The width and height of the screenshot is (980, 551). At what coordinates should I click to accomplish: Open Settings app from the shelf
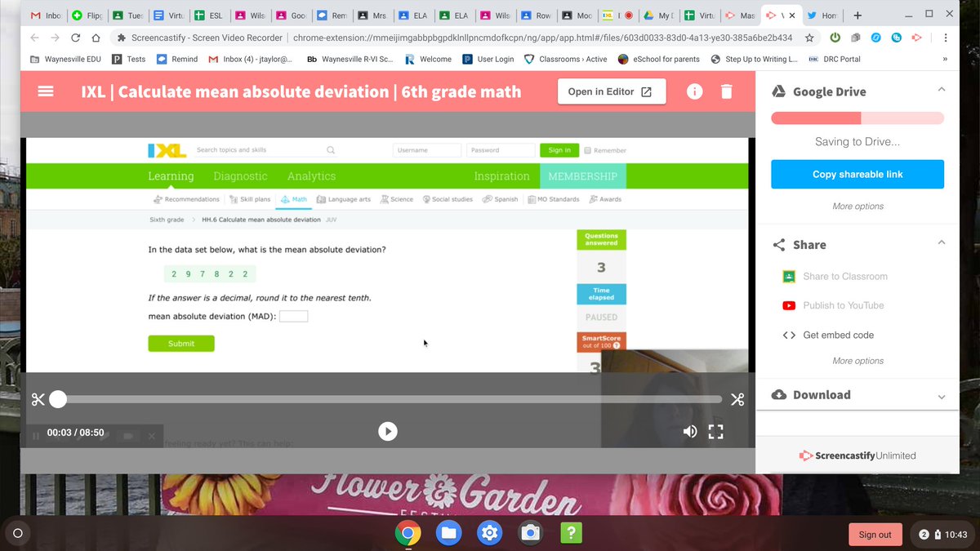489,534
